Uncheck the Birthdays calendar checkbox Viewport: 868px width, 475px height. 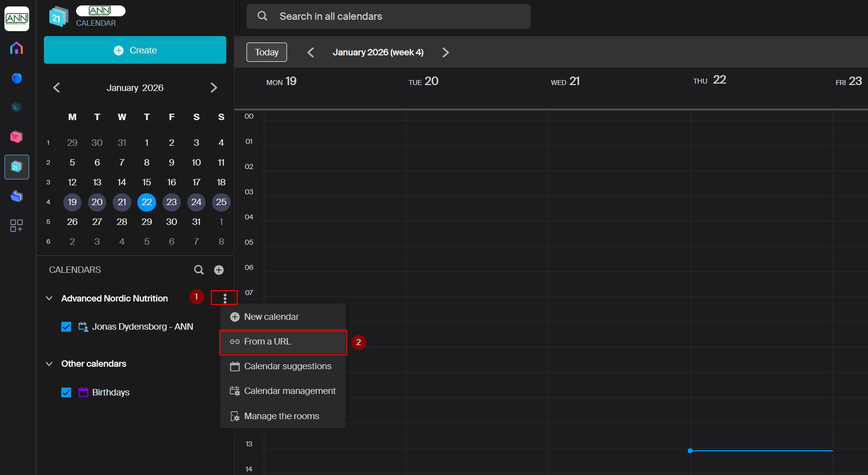66,392
